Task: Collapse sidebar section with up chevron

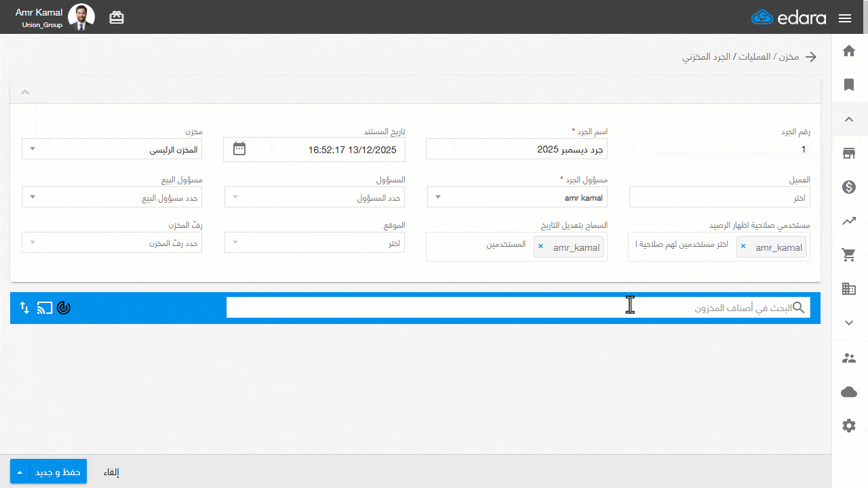Action: 849,119
